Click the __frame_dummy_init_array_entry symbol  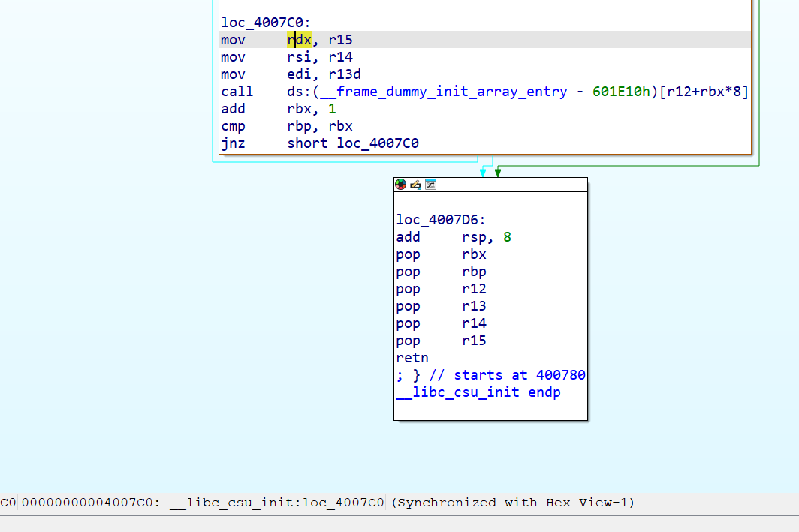coord(443,92)
